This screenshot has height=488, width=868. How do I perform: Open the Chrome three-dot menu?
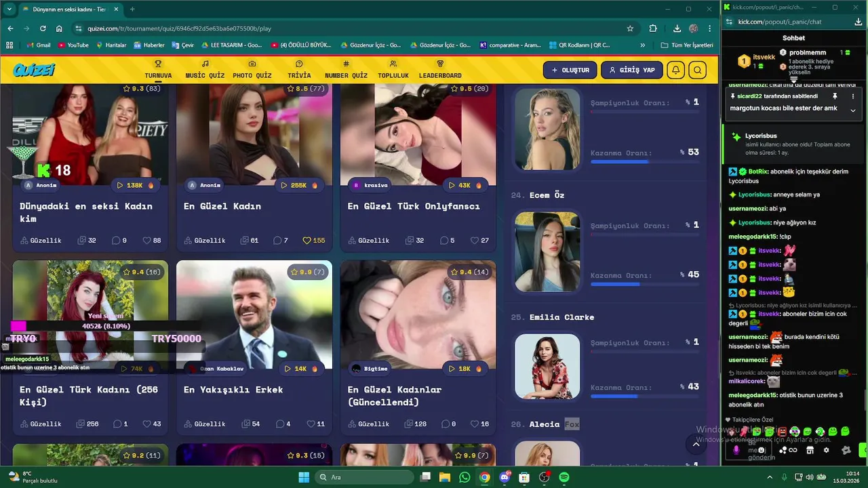tap(710, 28)
